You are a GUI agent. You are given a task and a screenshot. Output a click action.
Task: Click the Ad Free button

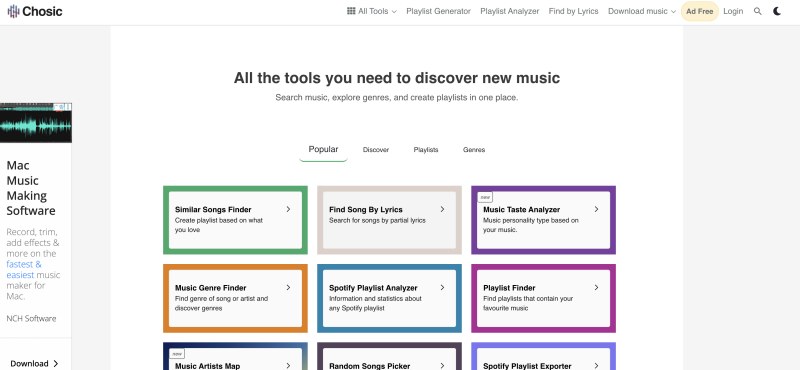pos(699,11)
